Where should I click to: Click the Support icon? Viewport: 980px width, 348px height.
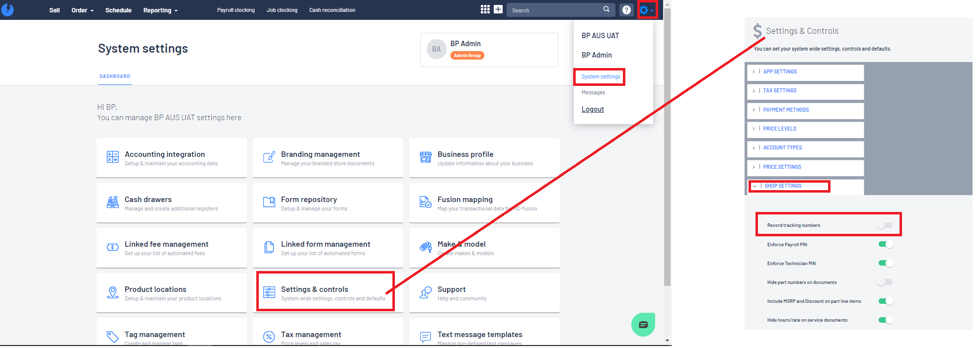click(x=426, y=292)
